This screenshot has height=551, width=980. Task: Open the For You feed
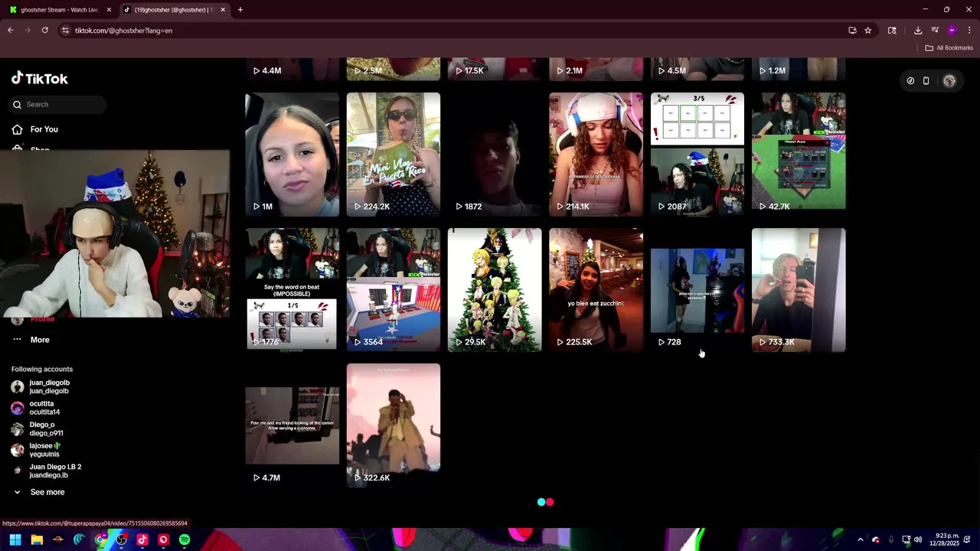(x=44, y=129)
